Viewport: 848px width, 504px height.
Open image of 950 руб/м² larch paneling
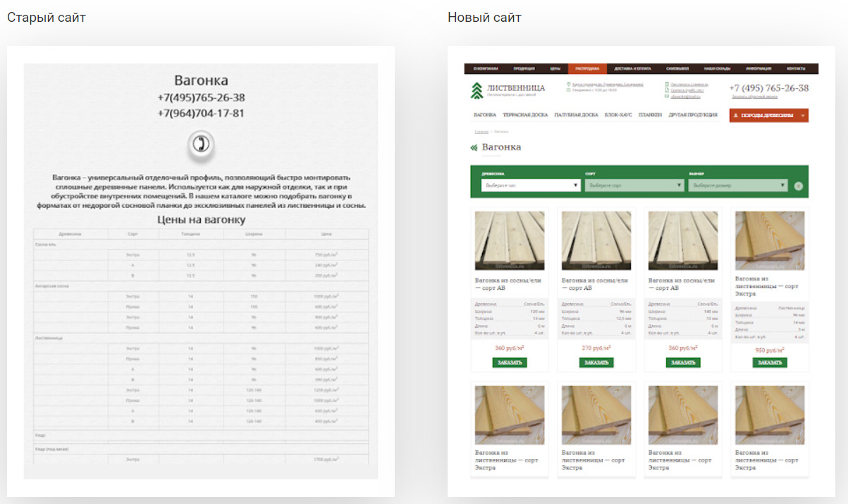click(x=770, y=240)
